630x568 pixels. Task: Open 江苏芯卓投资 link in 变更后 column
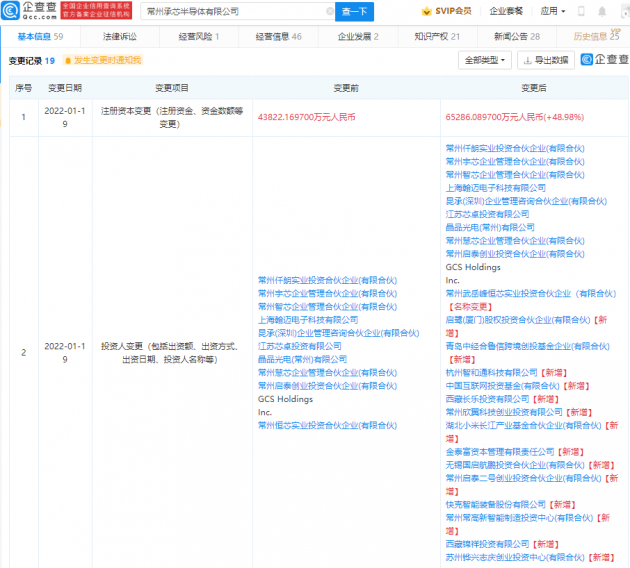click(x=487, y=214)
